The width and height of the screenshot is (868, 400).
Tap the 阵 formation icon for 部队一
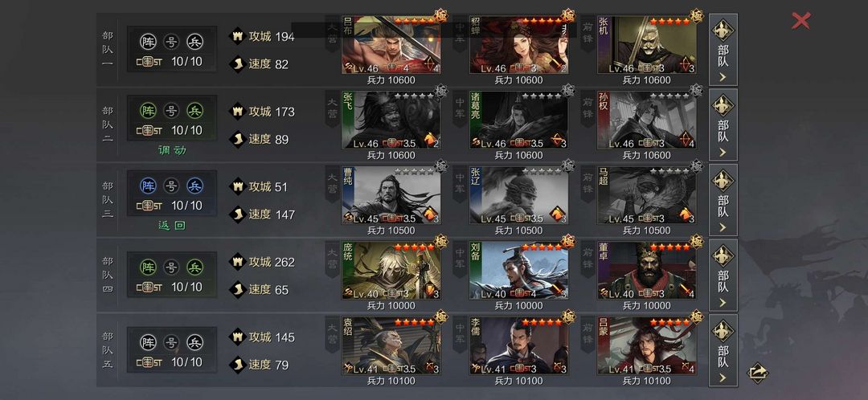pos(148,42)
